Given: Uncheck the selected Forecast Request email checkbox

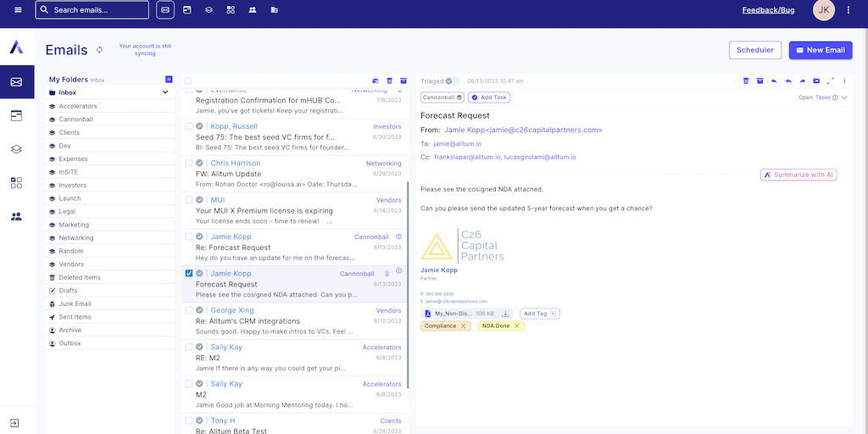Looking at the screenshot, I should tap(189, 274).
